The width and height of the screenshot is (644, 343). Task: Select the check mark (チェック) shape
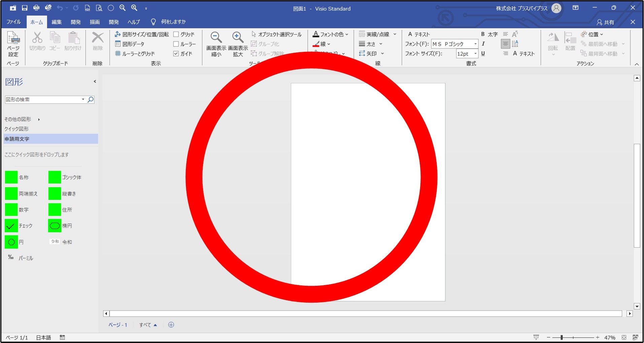pos(11,226)
